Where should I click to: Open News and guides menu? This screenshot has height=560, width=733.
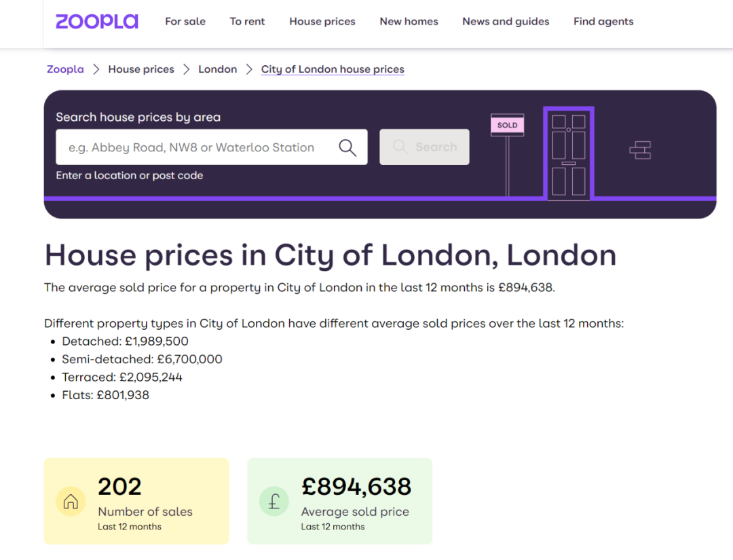[506, 22]
